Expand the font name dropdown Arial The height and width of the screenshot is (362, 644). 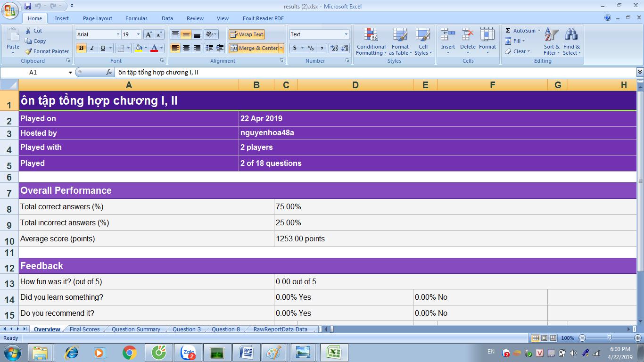coord(118,34)
